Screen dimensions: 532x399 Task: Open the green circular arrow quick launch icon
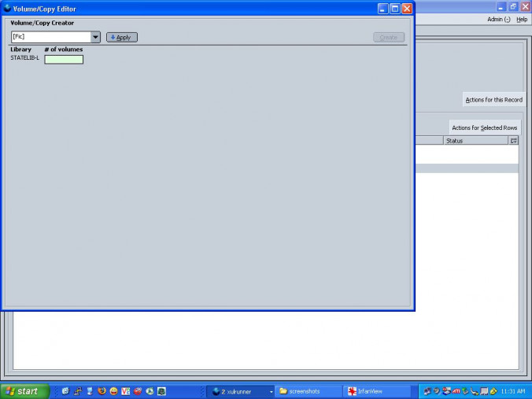click(x=150, y=391)
